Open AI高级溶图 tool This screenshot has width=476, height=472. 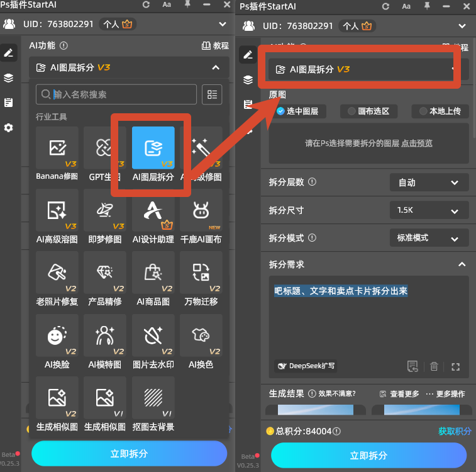[x=57, y=217]
